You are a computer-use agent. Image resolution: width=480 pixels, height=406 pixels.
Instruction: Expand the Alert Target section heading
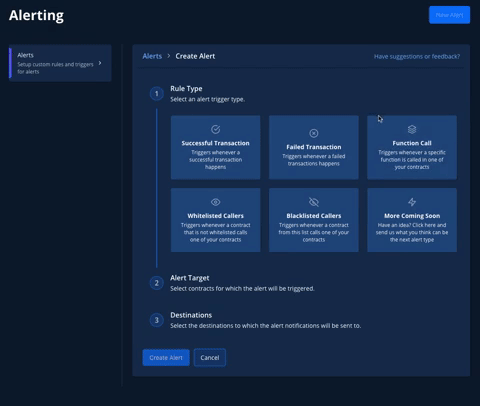click(190, 278)
